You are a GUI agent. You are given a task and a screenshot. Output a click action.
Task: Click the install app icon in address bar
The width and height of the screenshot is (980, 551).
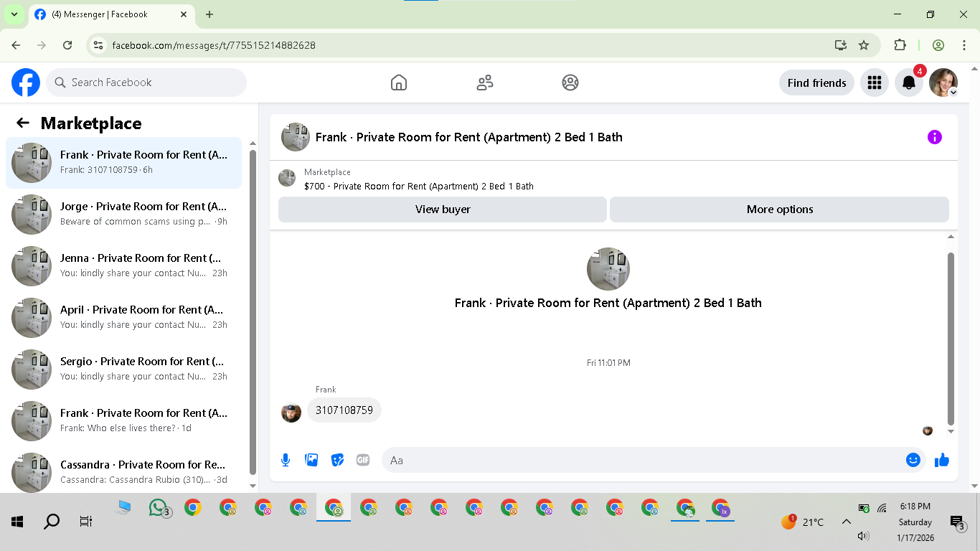point(841,45)
